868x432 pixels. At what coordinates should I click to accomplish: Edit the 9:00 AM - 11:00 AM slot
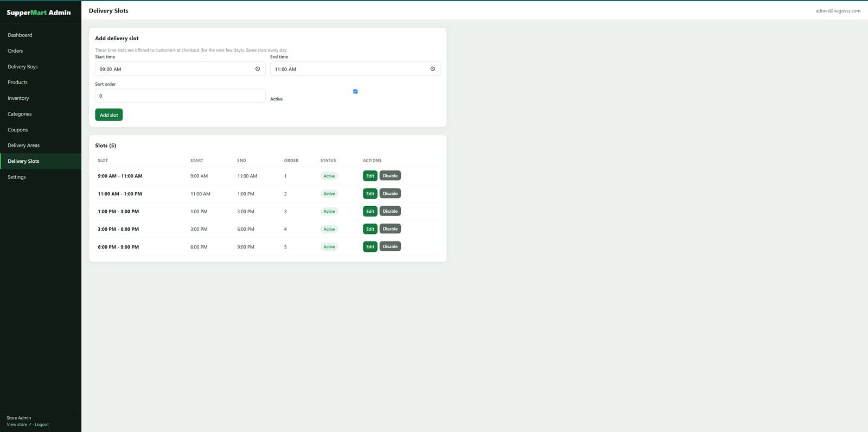[x=370, y=176]
